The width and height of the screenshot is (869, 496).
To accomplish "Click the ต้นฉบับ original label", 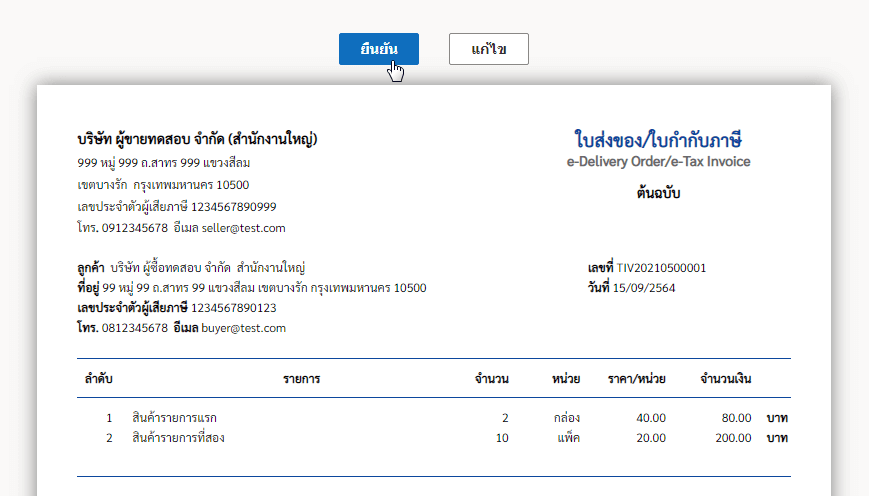I will tap(658, 193).
